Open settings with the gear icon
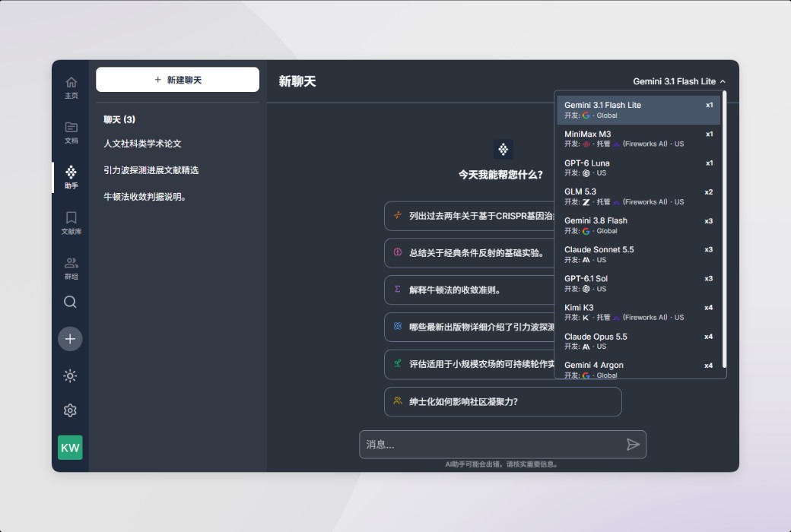The height and width of the screenshot is (532, 791). [70, 410]
